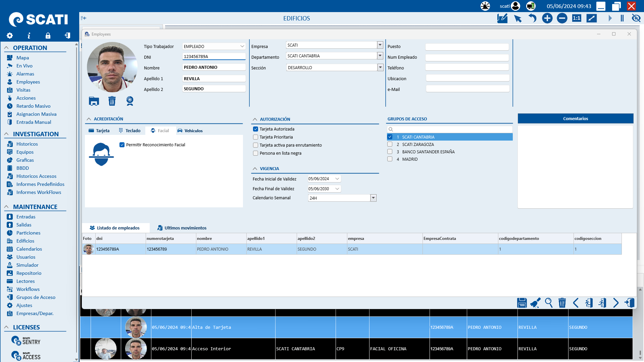Open the Calendario Semanal dropdown
The width and height of the screenshot is (644, 362).
click(374, 198)
